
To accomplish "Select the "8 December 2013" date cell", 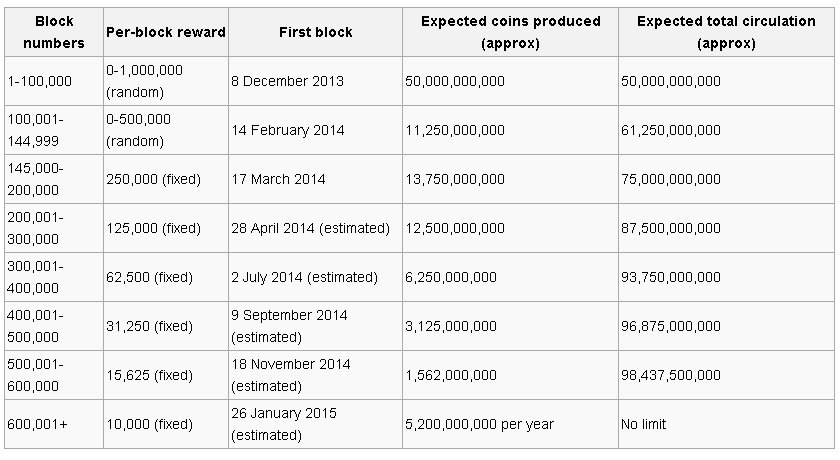I will point(286,81).
